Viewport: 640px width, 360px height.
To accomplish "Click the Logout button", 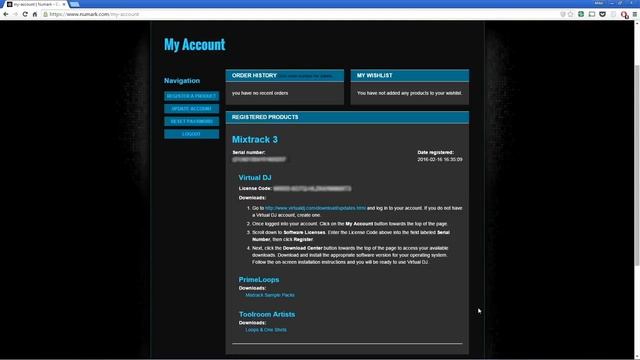I will [191, 134].
